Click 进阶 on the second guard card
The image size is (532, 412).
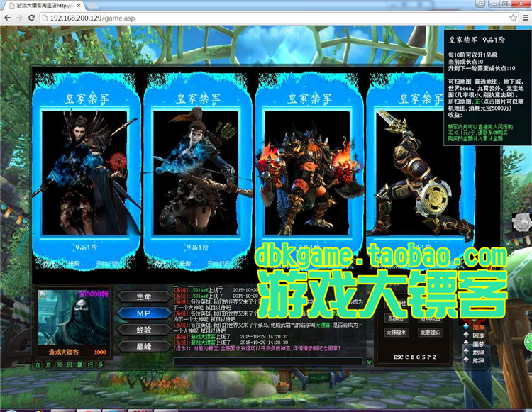(185, 263)
